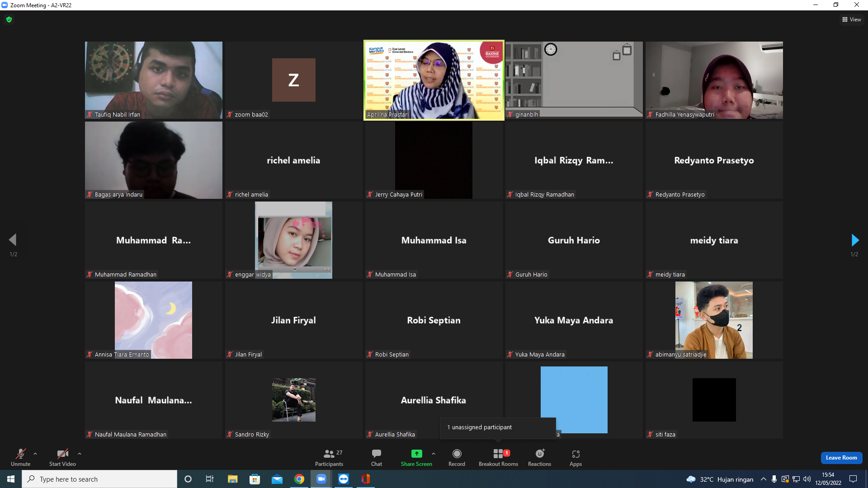This screenshot has width=868, height=488.
Task: Go to next gallery page arrow
Action: (x=854, y=240)
